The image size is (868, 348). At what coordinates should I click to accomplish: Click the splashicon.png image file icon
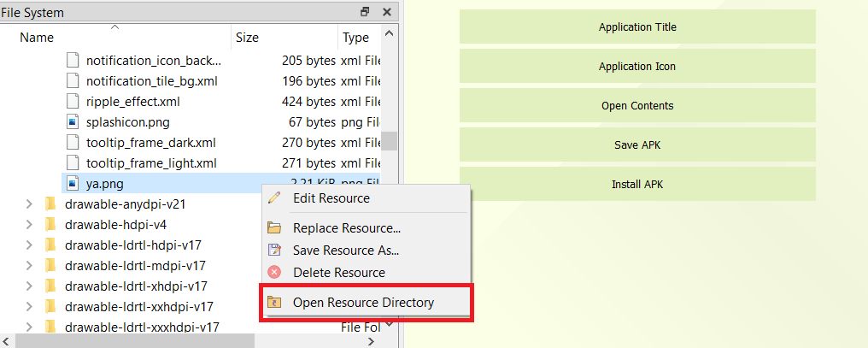[73, 122]
